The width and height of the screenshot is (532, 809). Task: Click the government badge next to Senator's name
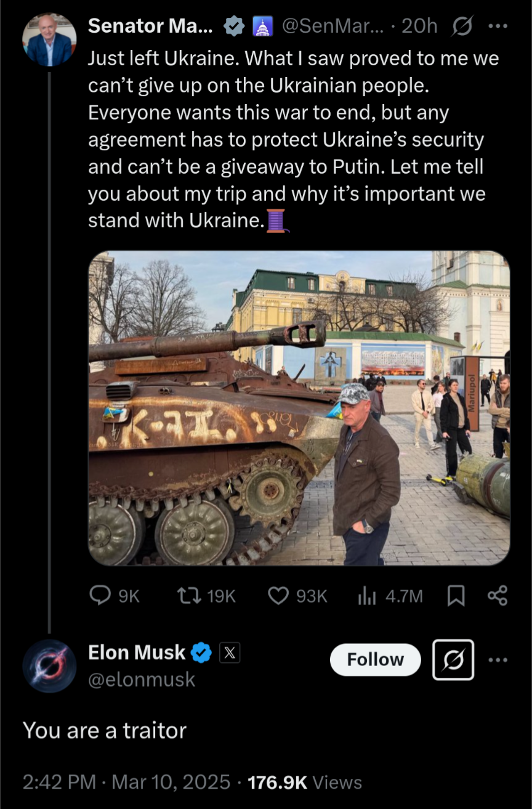coord(263,26)
